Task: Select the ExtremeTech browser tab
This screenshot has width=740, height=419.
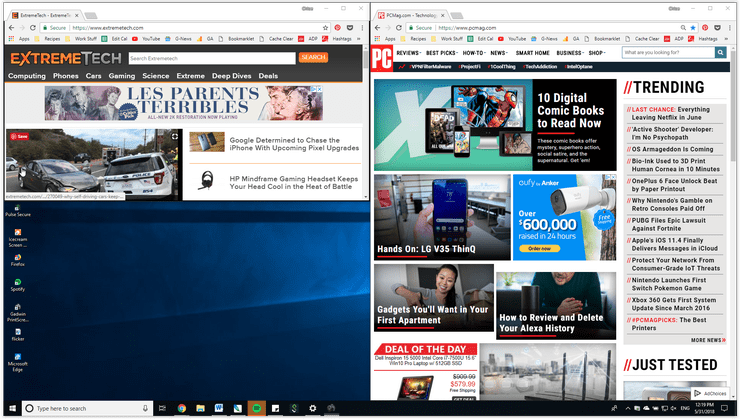Action: [x=45, y=15]
